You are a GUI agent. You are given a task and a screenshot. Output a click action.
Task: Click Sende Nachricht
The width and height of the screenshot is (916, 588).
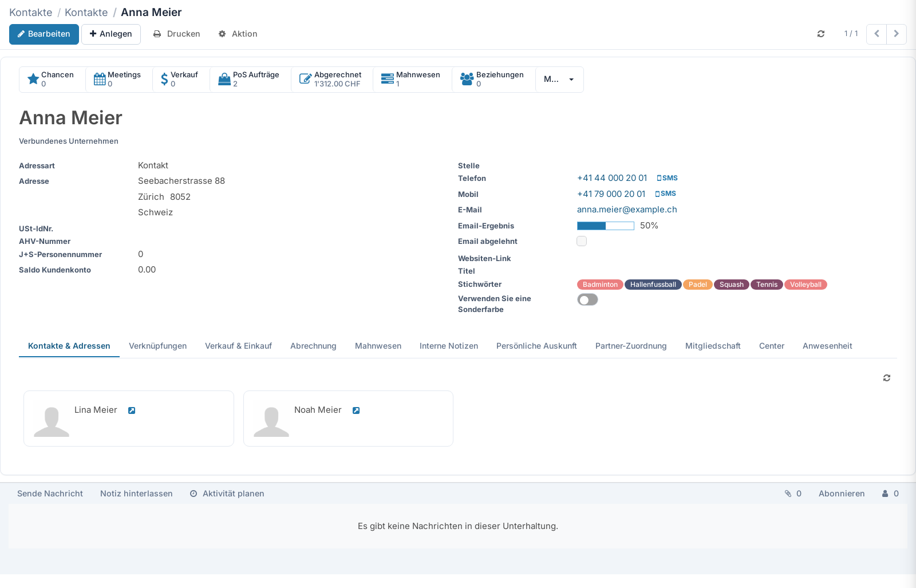(x=50, y=494)
